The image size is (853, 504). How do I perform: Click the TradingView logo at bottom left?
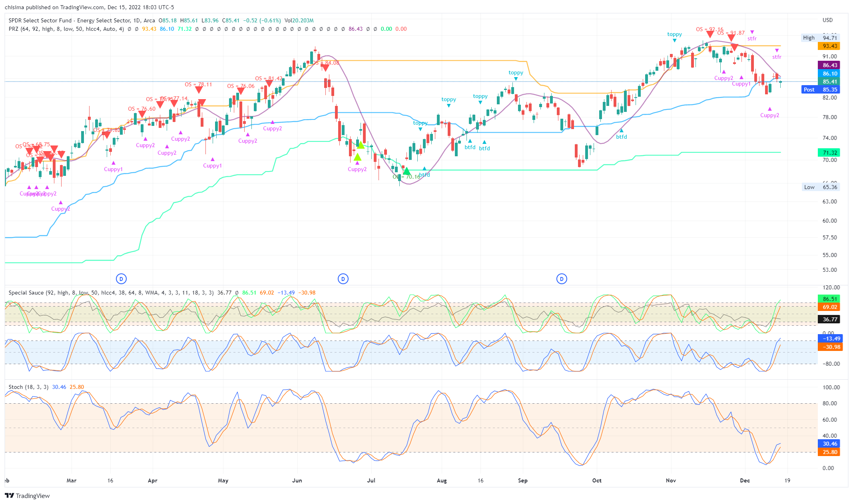tap(27, 496)
